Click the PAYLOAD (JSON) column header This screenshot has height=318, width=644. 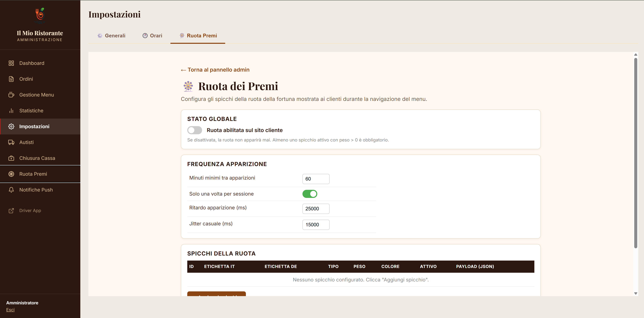tap(475, 266)
